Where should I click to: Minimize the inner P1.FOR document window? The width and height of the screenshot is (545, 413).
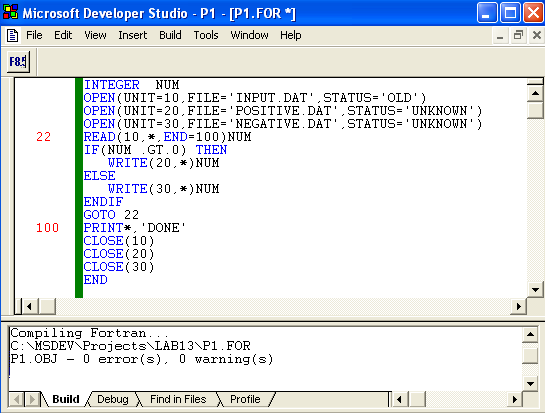click(x=500, y=35)
